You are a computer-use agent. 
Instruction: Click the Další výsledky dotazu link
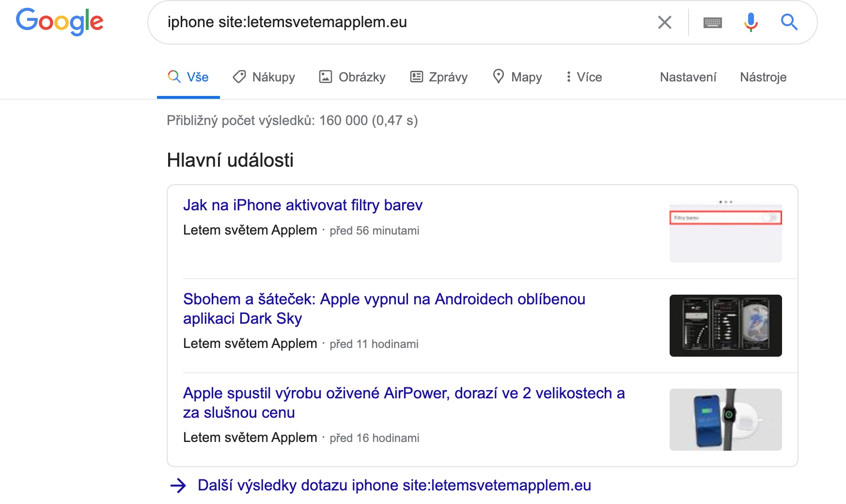394,486
